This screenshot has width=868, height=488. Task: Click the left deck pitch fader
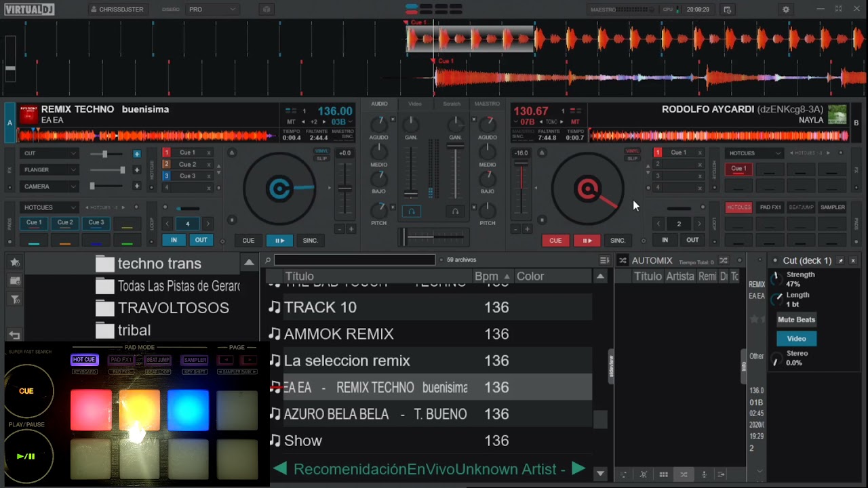click(x=346, y=190)
